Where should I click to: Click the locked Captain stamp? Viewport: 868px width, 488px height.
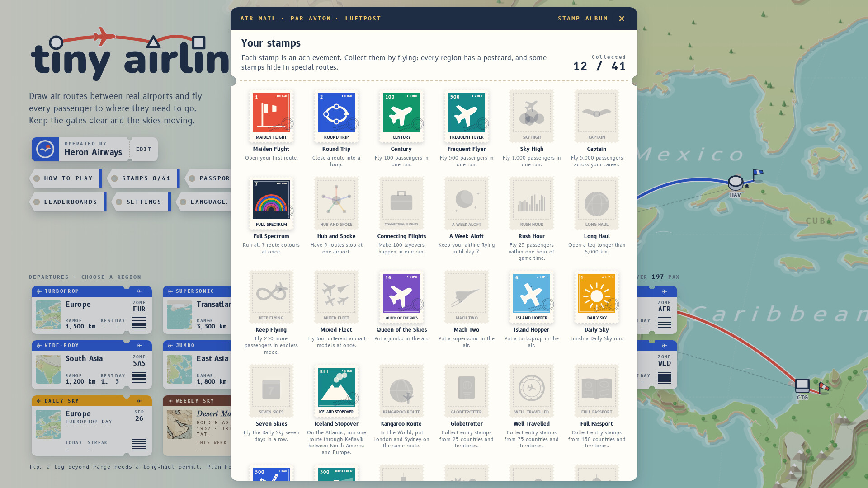click(597, 116)
